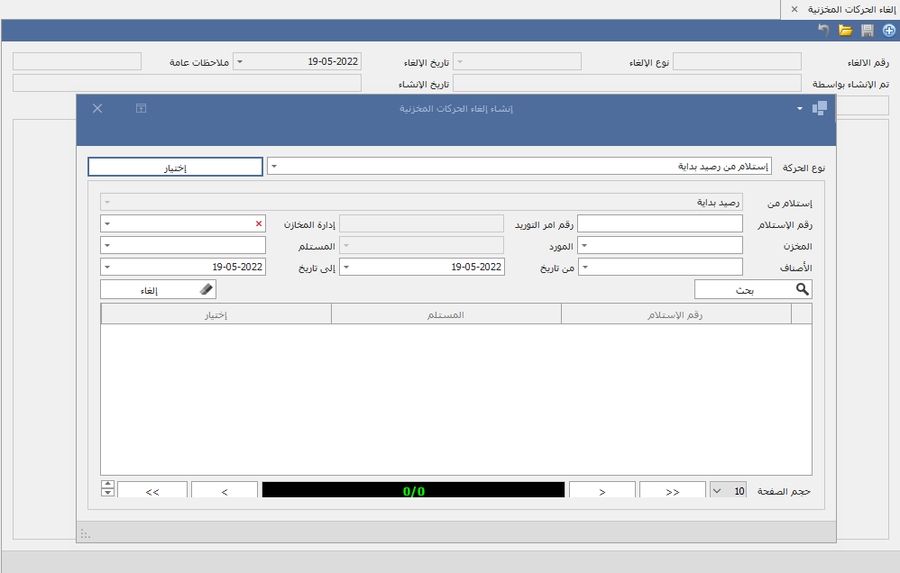This screenshot has width=900, height=573.
Task: Click the blue plus New record icon
Action: pos(889,31)
